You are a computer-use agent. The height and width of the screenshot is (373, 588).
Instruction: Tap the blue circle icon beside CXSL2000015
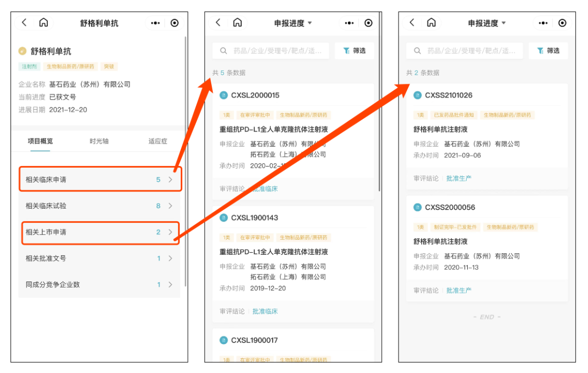(x=224, y=95)
